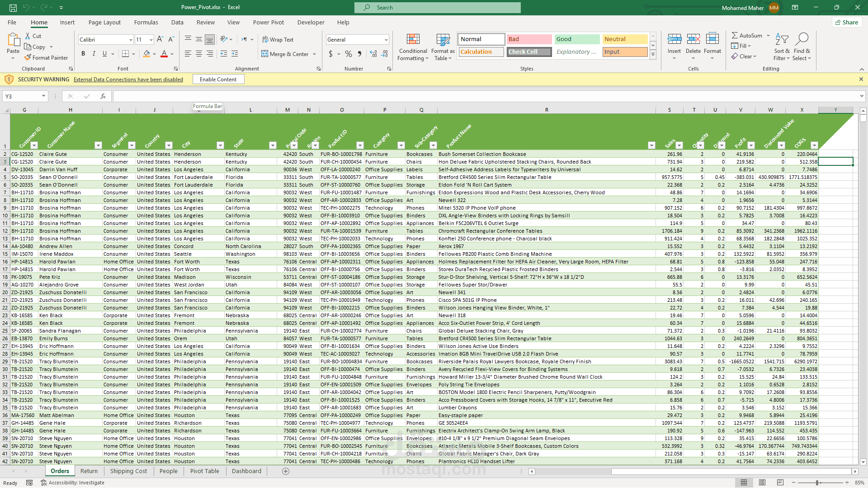Image resolution: width=868 pixels, height=488 pixels.
Task: Click the Enable Content button
Action: (218, 79)
